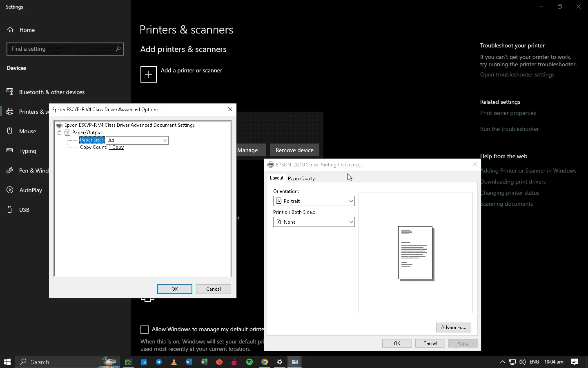Click the Advanced... button

tap(454, 328)
